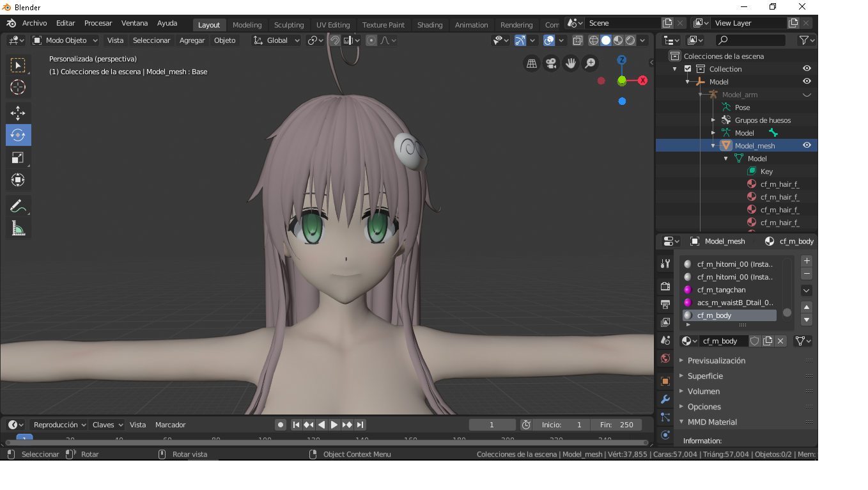Click the blue Z axis on the gizmo

coord(622,60)
